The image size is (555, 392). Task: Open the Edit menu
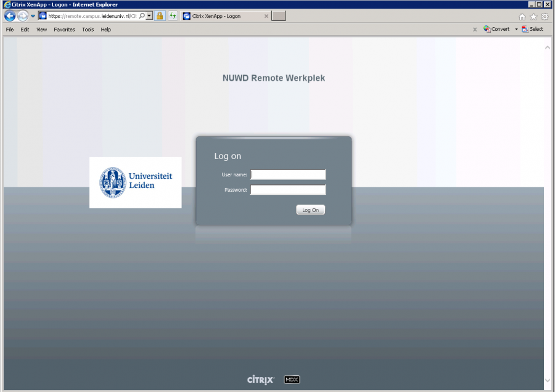pyautogui.click(x=25, y=30)
